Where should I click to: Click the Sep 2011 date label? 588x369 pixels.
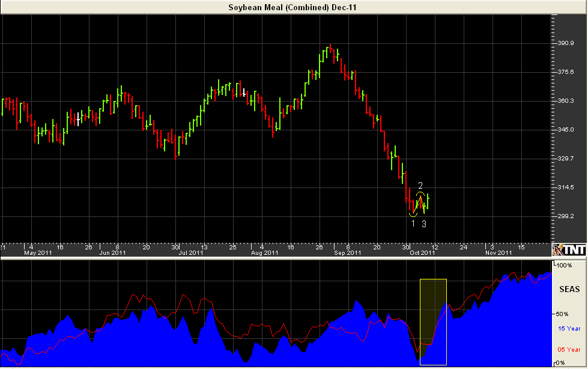(x=348, y=253)
